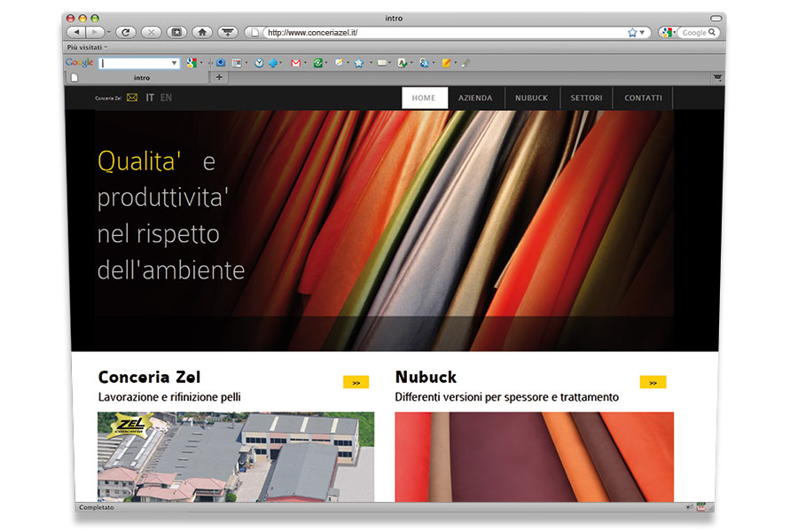This screenshot has height=532, width=798.
Task: Click the Conceria Zel section heading
Action: (149, 377)
